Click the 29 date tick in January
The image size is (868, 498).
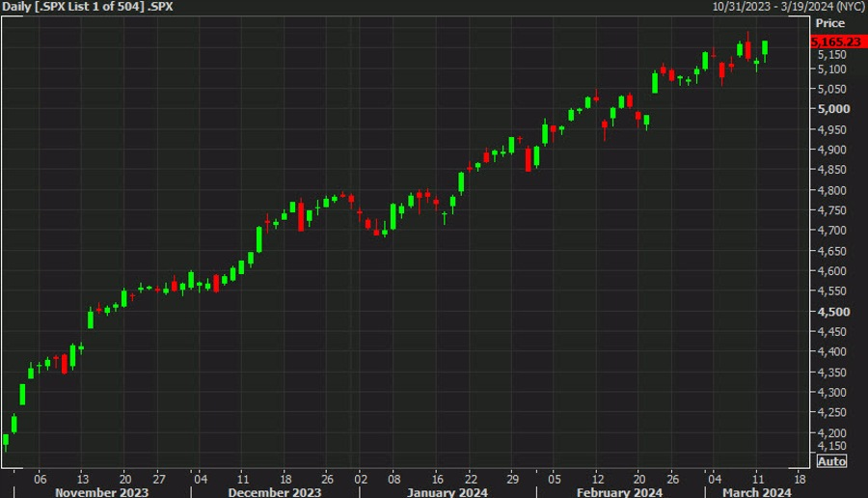pyautogui.click(x=513, y=479)
